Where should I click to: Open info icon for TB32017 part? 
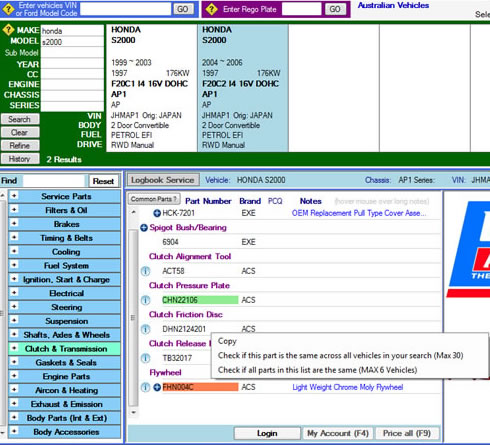[x=145, y=358]
